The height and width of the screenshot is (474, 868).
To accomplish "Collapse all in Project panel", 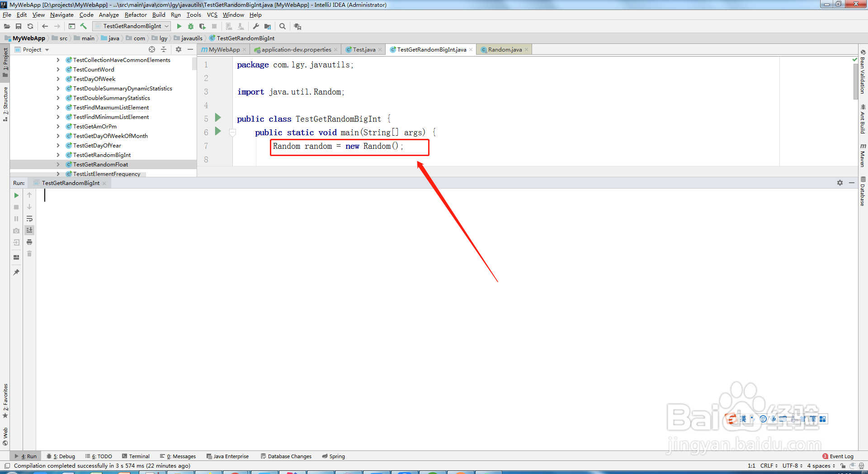I will [x=164, y=49].
